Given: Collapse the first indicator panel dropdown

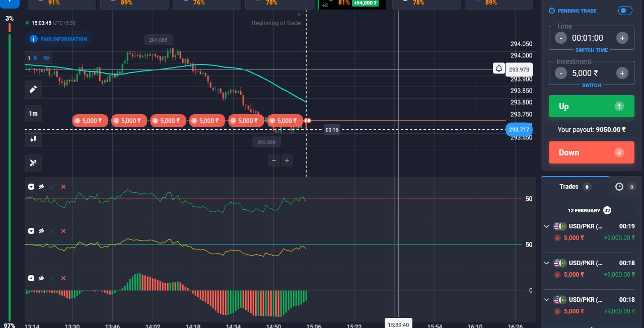Looking at the screenshot, I should click(31, 187).
